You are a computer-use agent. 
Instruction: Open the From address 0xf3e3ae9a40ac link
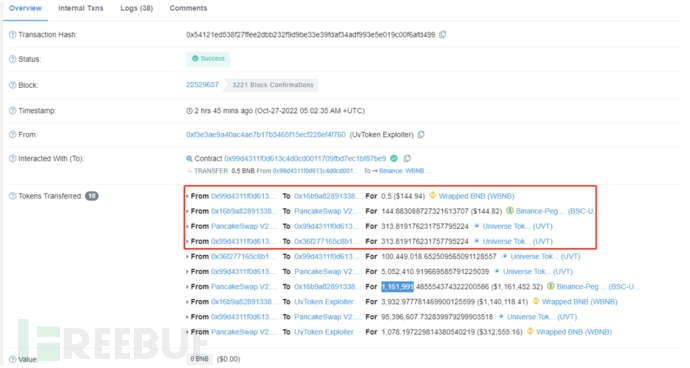click(266, 135)
